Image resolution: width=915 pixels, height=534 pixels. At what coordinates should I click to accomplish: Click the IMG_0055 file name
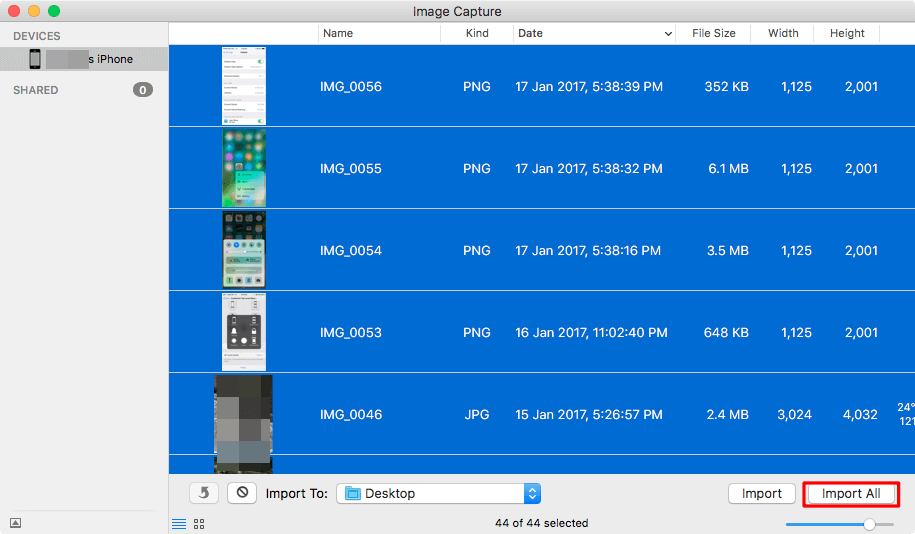point(351,169)
